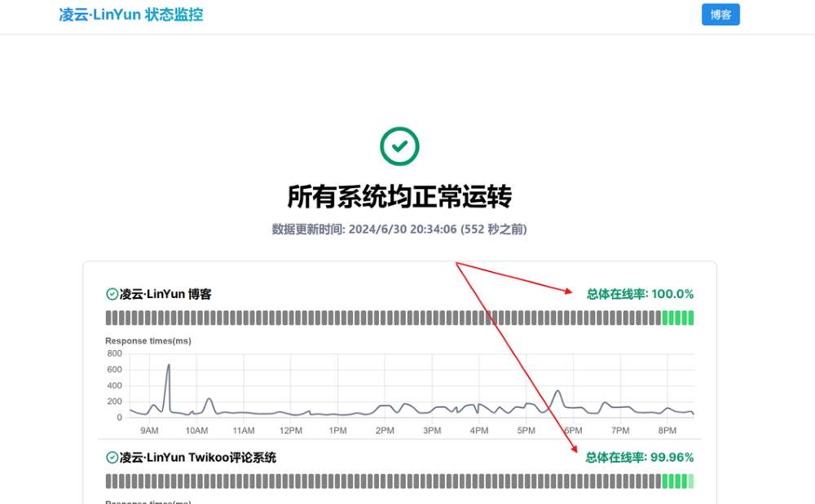Click the 凌云·LinYun 状态监控 site title

(x=131, y=15)
